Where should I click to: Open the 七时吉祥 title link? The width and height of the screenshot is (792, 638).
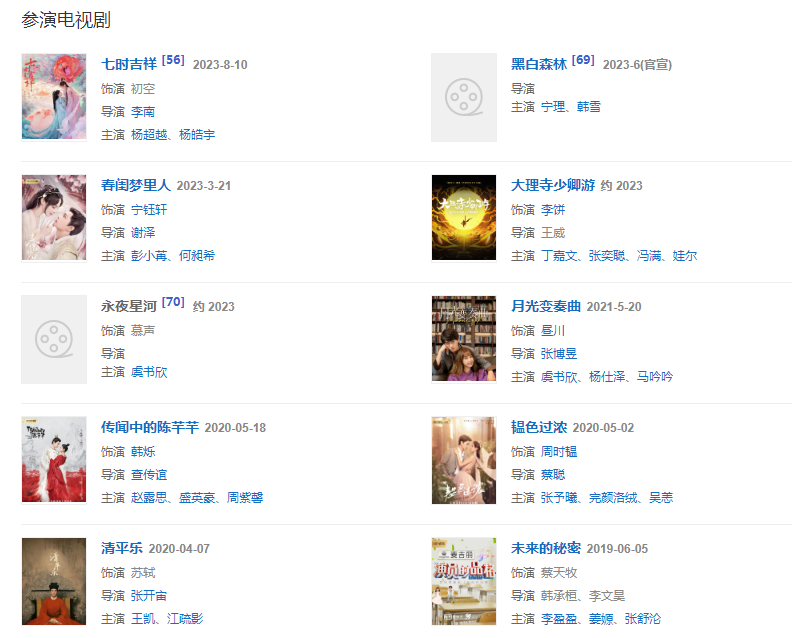coord(129,64)
